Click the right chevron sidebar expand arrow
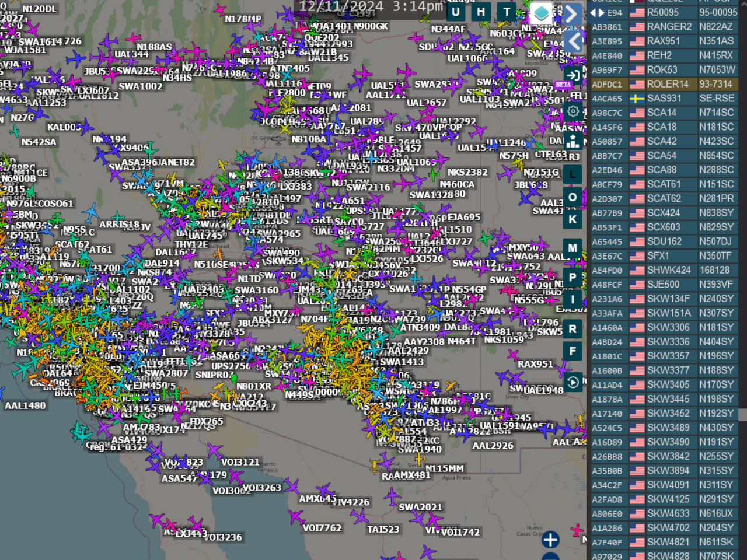Image resolution: width=747 pixels, height=560 pixels. pos(573,13)
